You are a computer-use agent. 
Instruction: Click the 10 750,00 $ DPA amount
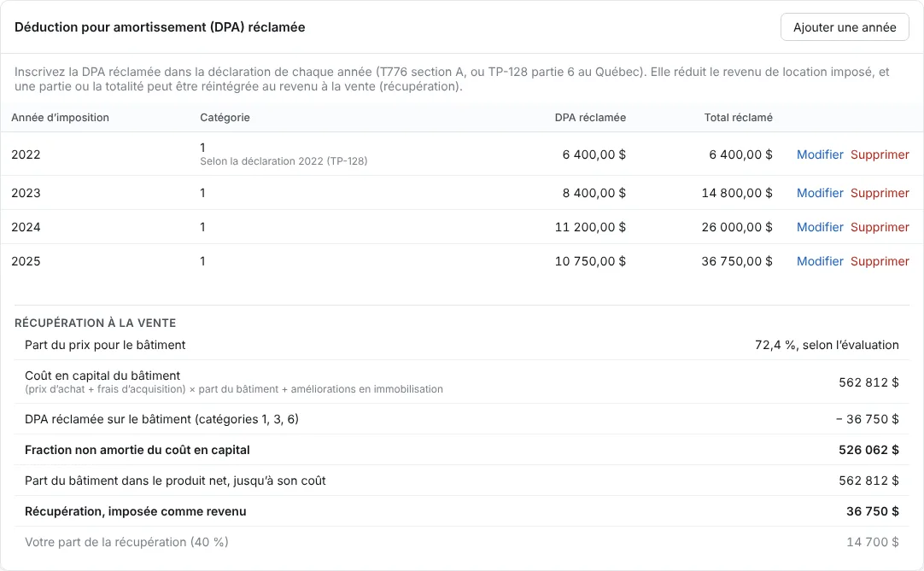tap(590, 261)
